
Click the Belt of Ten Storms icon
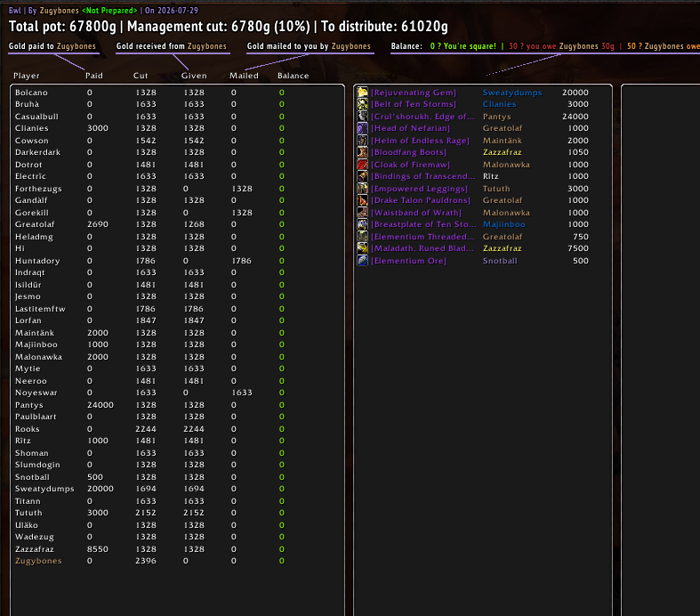(363, 104)
